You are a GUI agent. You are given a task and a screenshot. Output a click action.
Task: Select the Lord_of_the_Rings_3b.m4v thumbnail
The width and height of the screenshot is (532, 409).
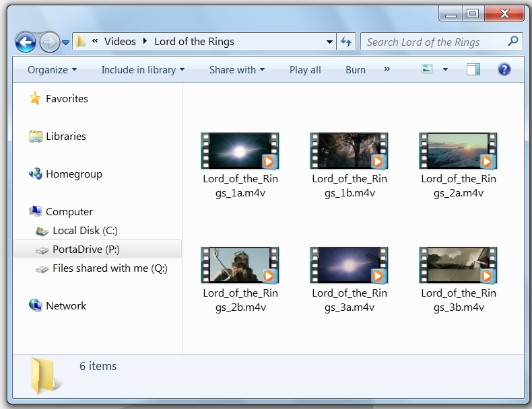[x=458, y=265]
